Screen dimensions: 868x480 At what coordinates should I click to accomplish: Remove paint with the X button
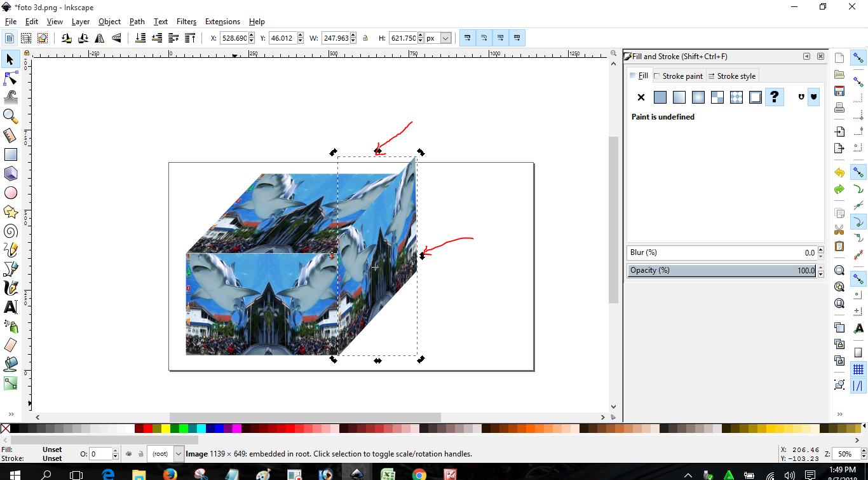pyautogui.click(x=641, y=97)
